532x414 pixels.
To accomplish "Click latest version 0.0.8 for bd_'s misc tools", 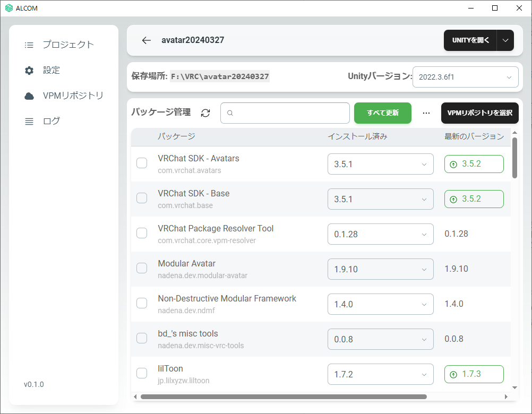I will tap(454, 339).
